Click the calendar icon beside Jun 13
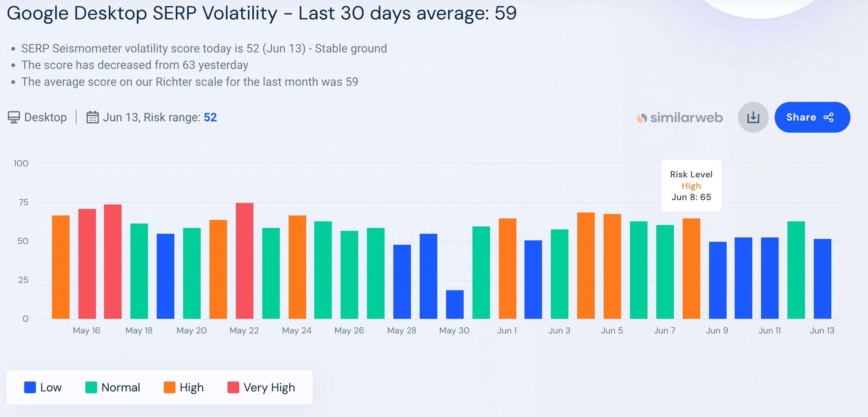 pos(92,117)
